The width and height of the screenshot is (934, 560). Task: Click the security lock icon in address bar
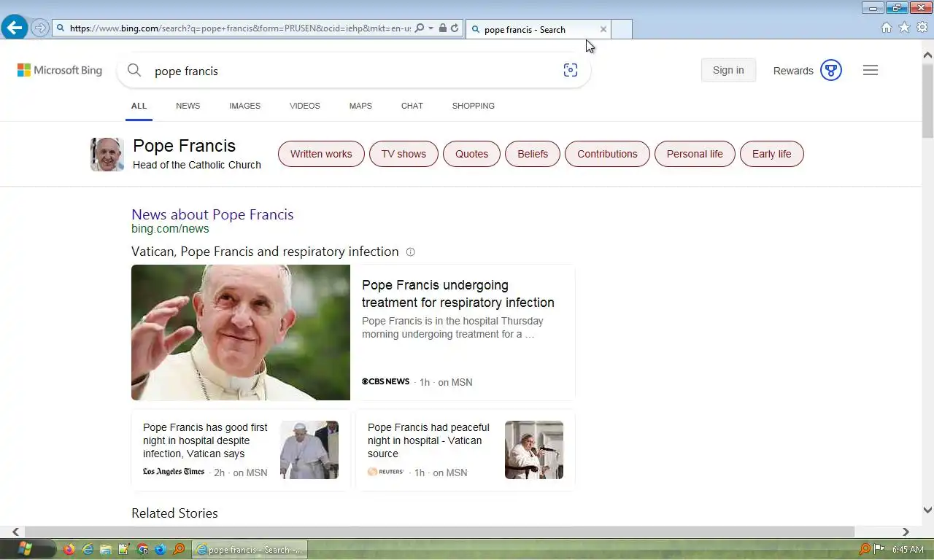[442, 28]
